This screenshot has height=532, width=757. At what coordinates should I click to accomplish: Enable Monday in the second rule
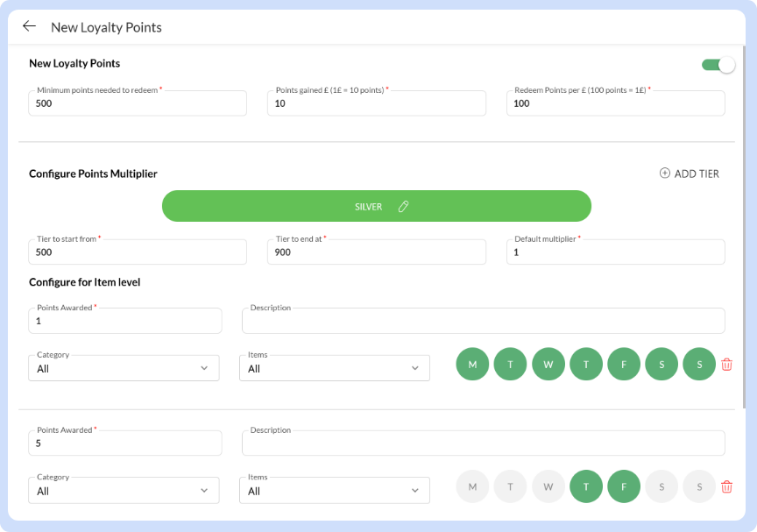pos(472,487)
